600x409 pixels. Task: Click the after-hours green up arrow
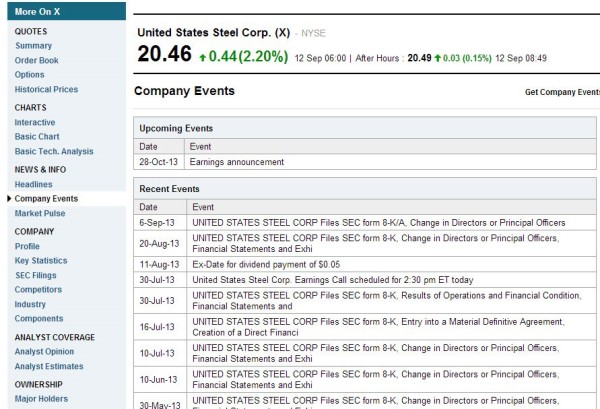pyautogui.click(x=438, y=58)
